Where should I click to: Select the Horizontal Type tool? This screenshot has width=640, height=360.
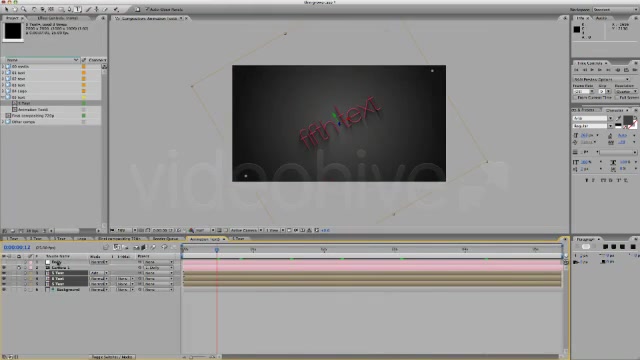pos(78,9)
